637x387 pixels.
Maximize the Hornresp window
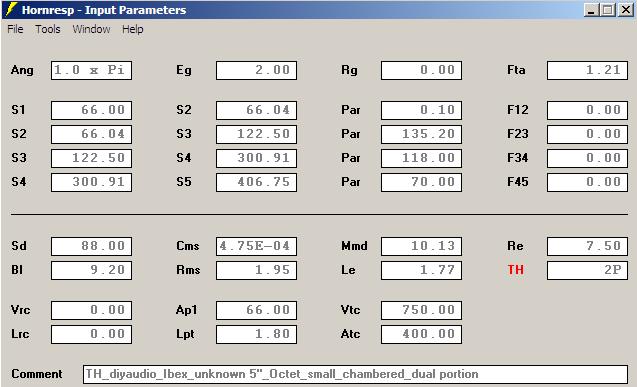[x=608, y=10]
